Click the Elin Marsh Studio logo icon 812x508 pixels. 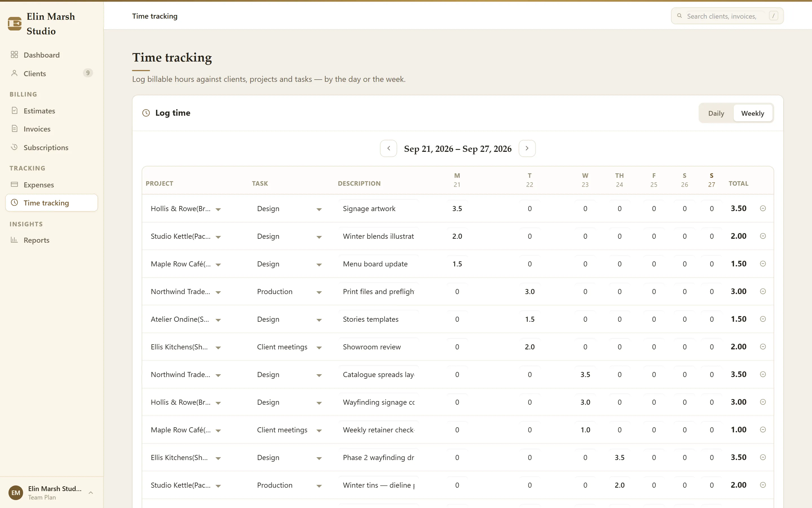[14, 23]
